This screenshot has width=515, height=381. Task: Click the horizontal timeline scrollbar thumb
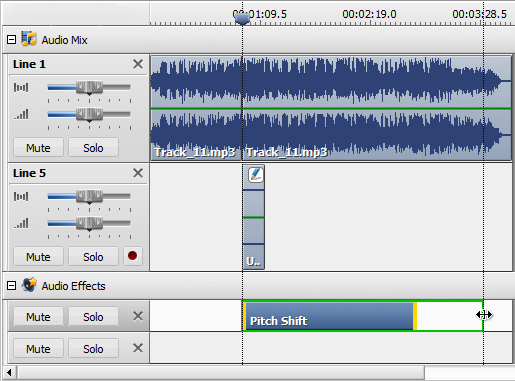tap(221, 372)
